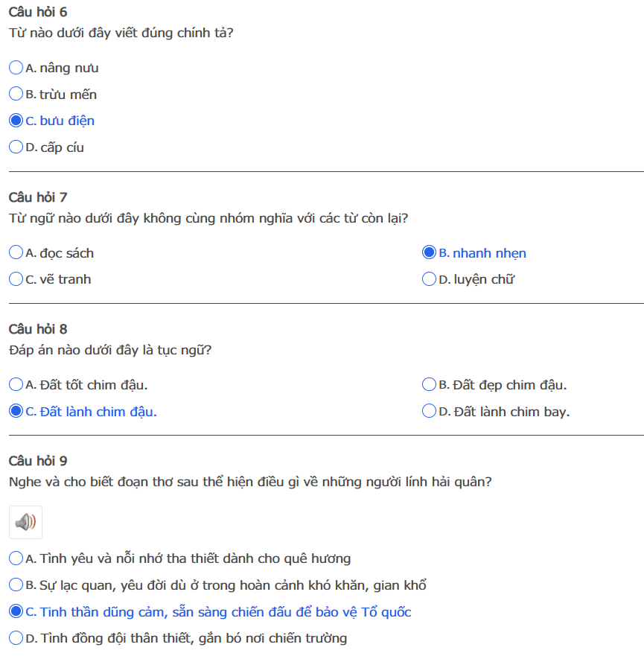Select answer D. luyện chữ
Image resolution: width=644 pixels, height=656 pixels.
(429, 279)
